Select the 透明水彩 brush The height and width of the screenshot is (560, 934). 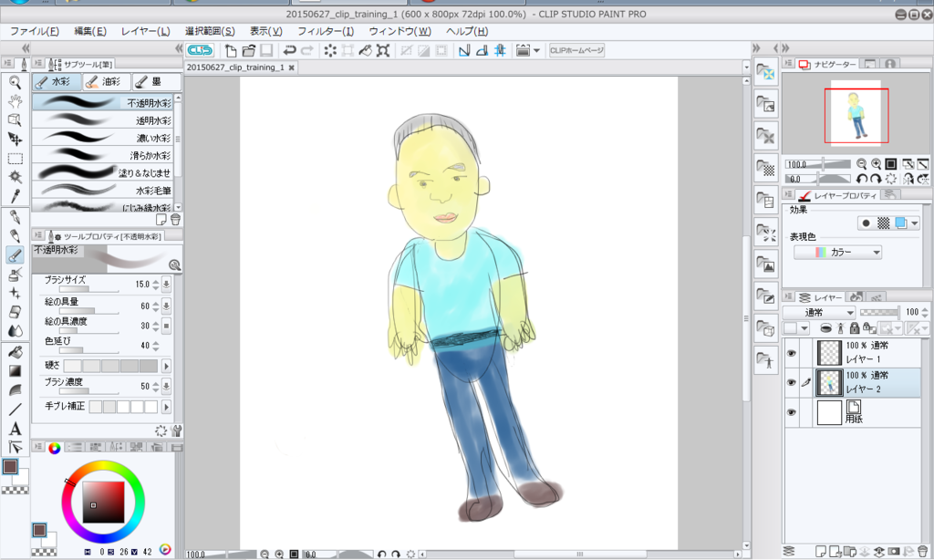[102, 120]
